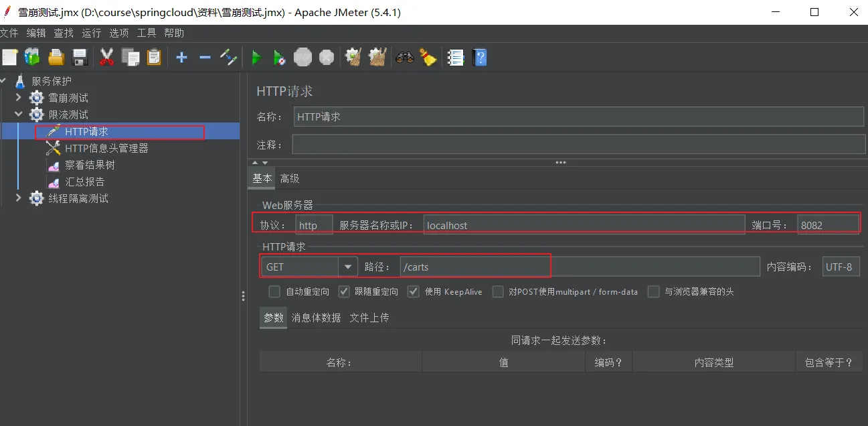Open the Templates toolbar icon

click(x=31, y=58)
